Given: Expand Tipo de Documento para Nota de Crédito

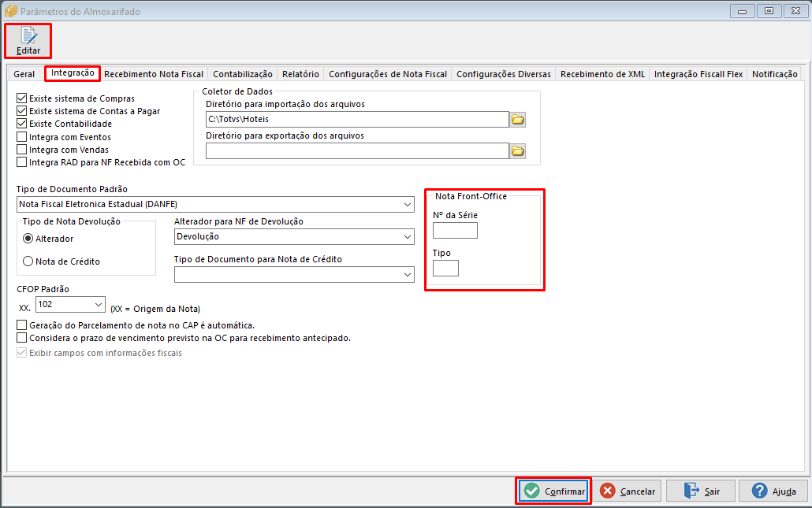Looking at the screenshot, I should point(408,275).
